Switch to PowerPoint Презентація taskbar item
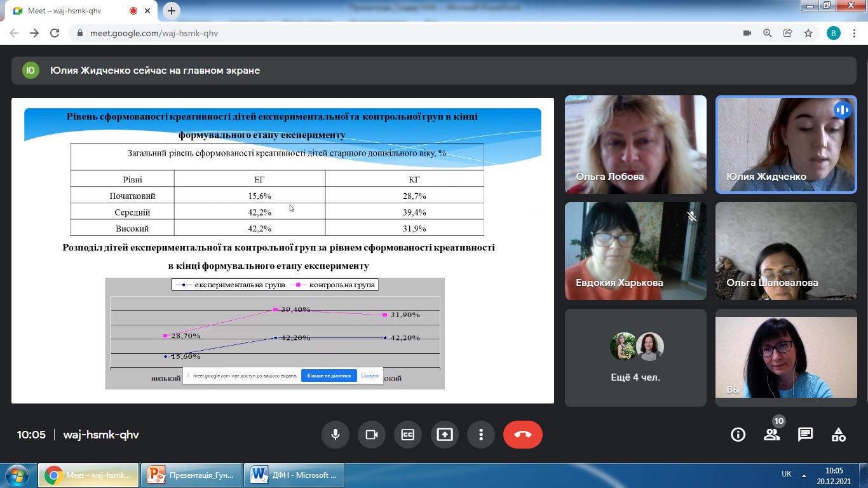 pyautogui.click(x=191, y=475)
